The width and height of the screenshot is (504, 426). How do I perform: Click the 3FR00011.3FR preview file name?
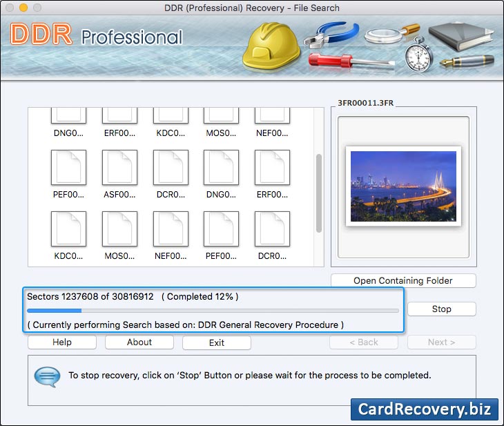pos(365,103)
